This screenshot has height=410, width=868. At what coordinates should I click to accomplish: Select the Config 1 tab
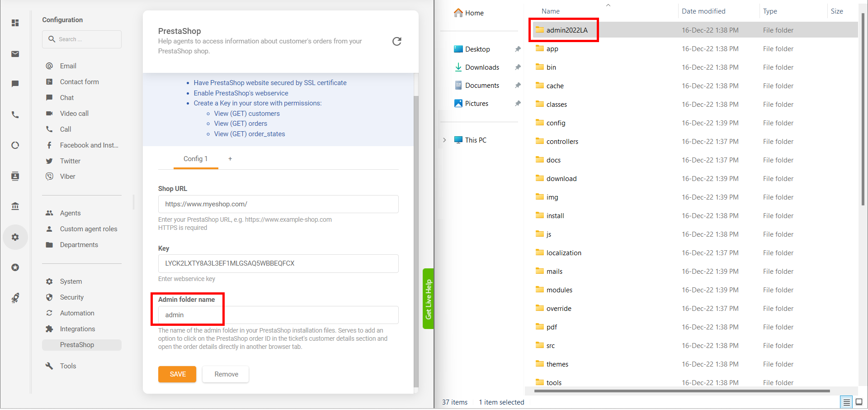point(196,159)
